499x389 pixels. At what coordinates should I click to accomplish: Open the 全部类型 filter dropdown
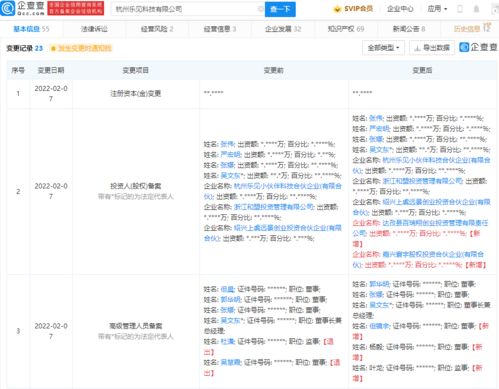pyautogui.click(x=383, y=48)
